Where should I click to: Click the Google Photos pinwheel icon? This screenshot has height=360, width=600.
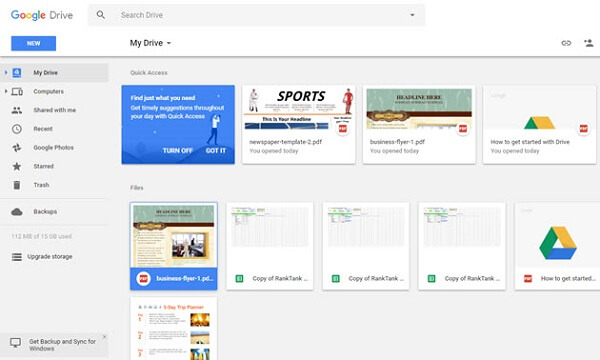[x=17, y=147]
